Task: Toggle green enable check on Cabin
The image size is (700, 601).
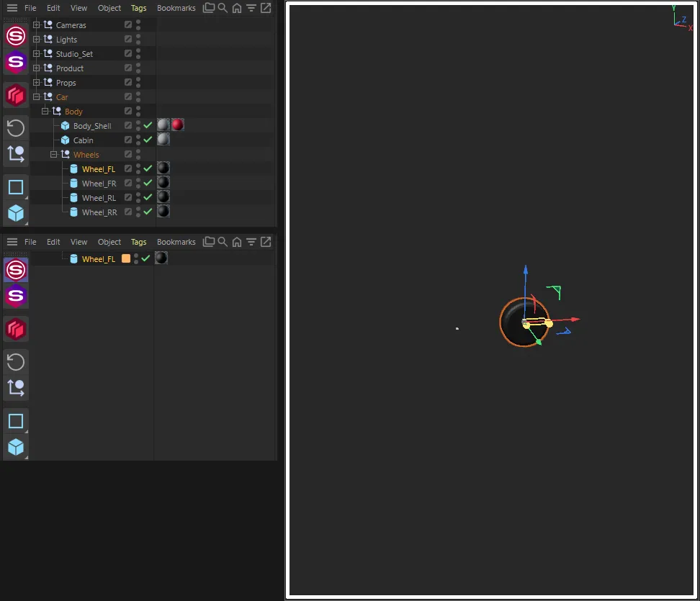Action: (x=148, y=140)
